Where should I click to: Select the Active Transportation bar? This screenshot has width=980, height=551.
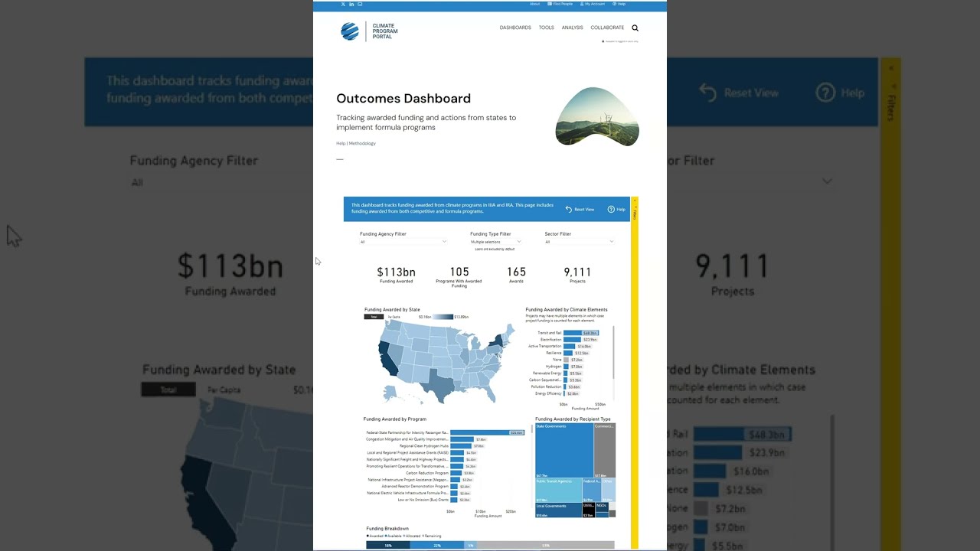pyautogui.click(x=570, y=347)
